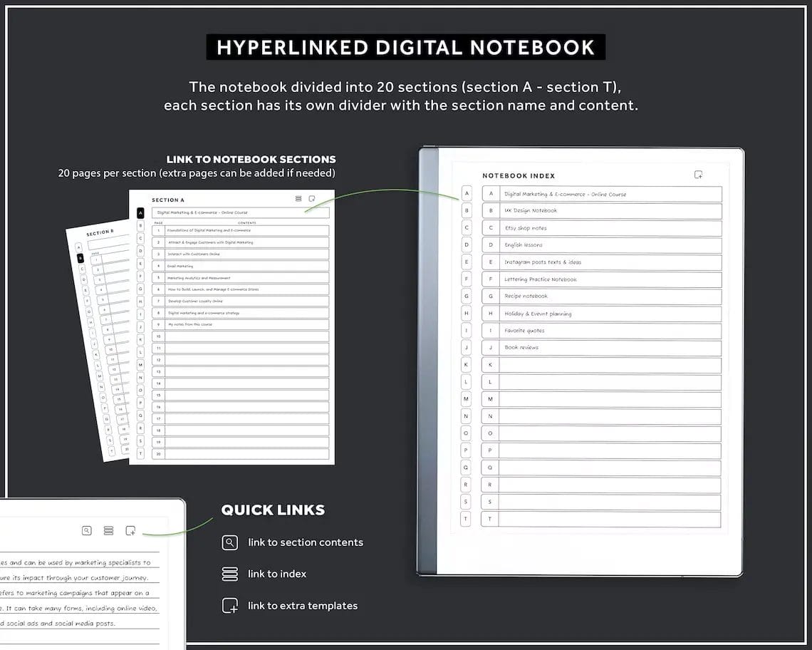Image resolution: width=812 pixels, height=650 pixels.
Task: Click stacked-lines icon beside 'link to index'
Action: [x=229, y=574]
